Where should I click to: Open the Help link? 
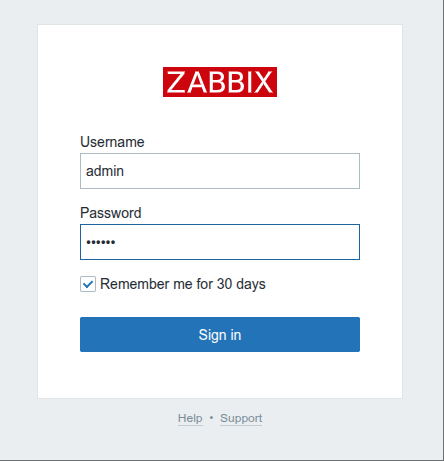pos(190,418)
